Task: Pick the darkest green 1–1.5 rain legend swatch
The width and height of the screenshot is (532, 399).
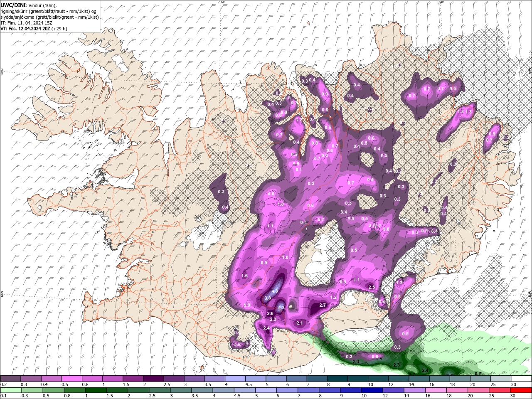Action: (x=96, y=390)
